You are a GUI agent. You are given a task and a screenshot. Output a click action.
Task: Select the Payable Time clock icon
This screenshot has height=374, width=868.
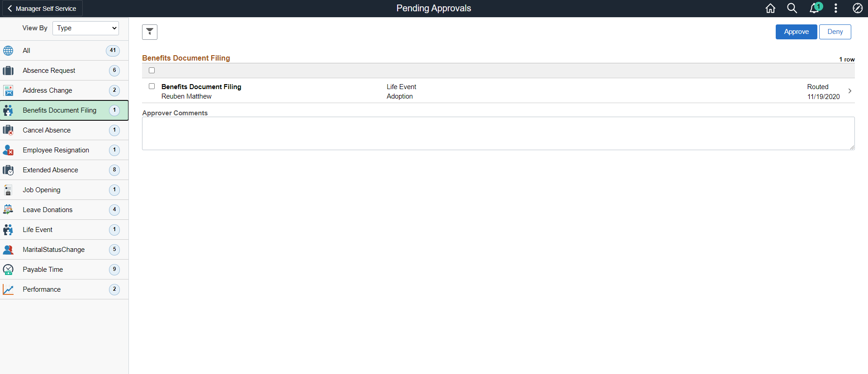tap(8, 270)
